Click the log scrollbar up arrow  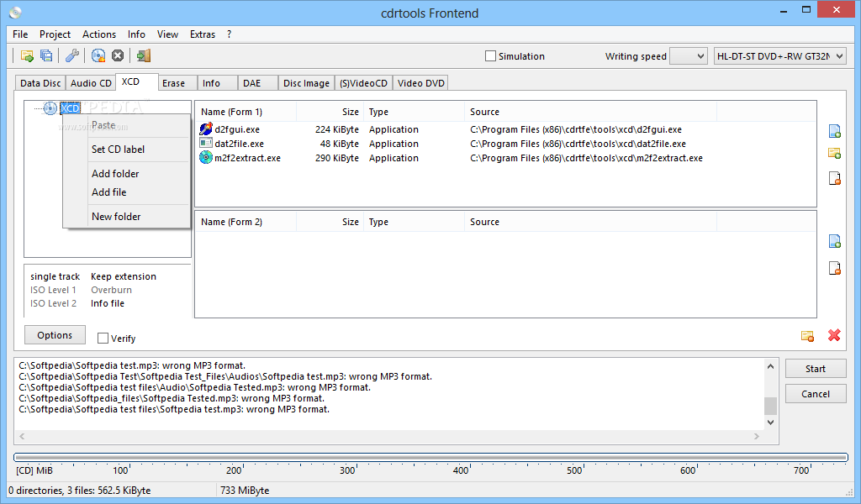770,366
